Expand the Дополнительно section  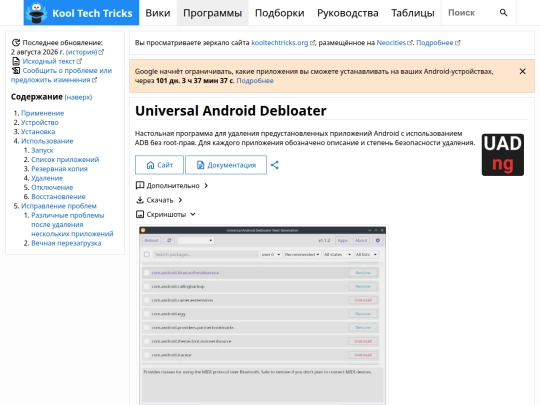click(172, 186)
